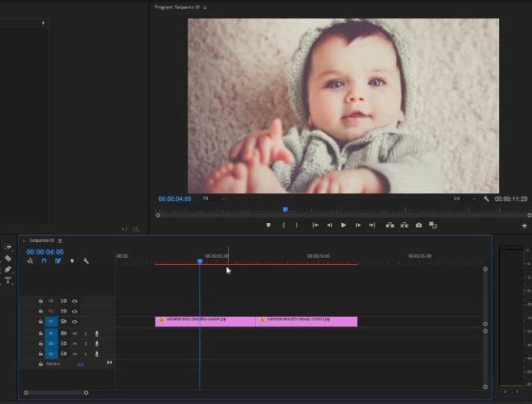The image size is (532, 404).
Task: Select the Type tool
Action: (8, 280)
